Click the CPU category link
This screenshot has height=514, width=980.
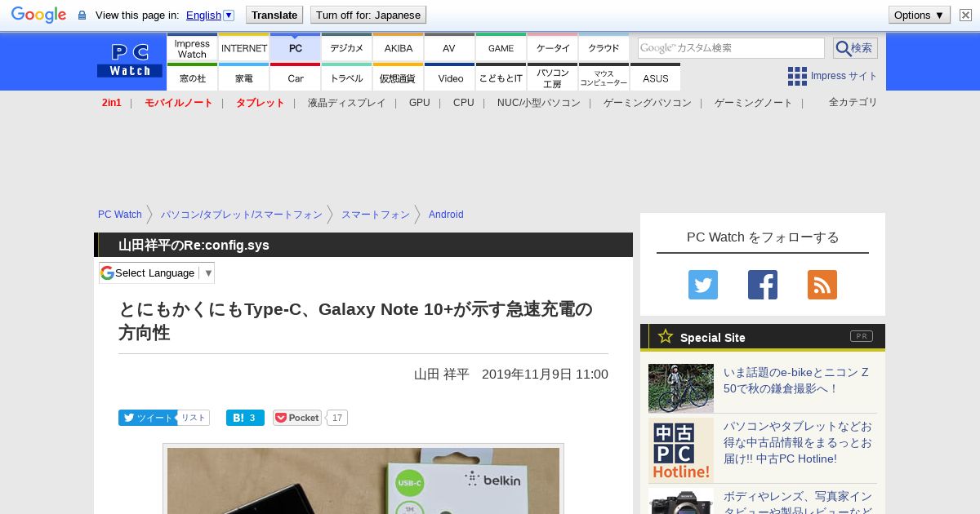[464, 103]
